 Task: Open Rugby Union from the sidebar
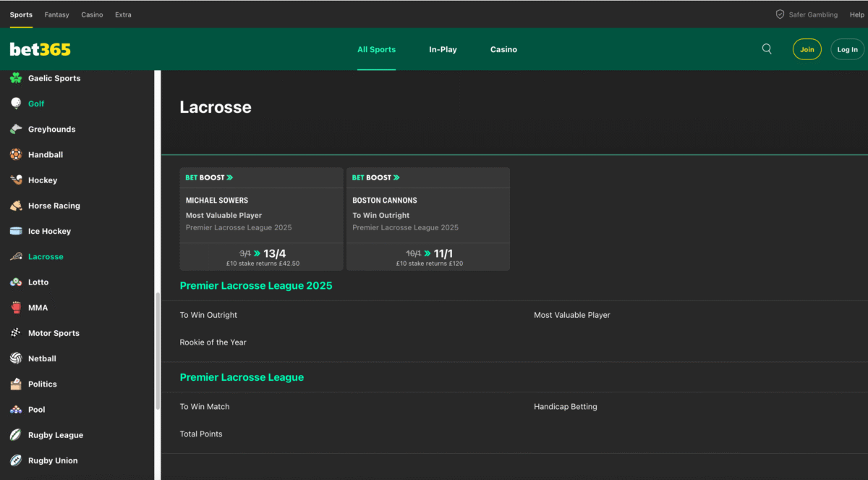53,460
